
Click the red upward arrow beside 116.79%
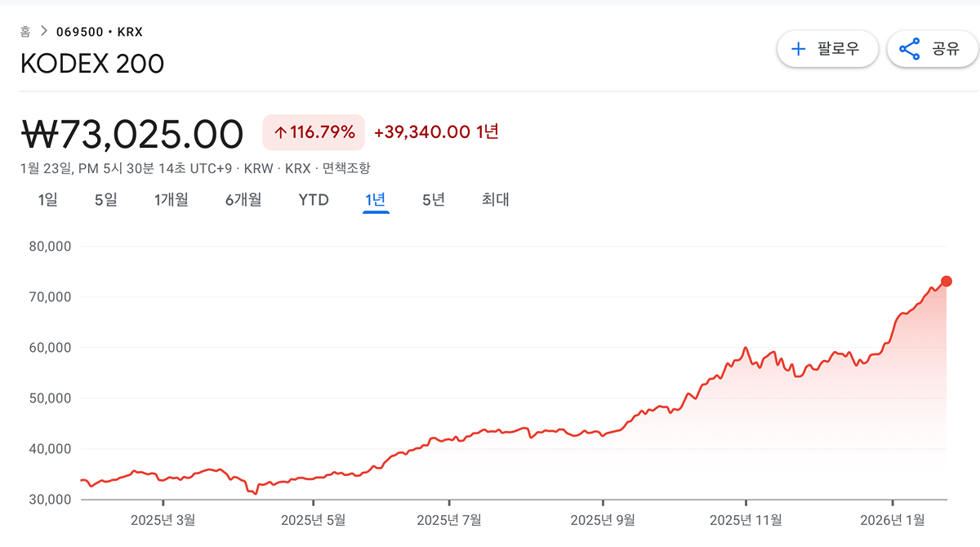(x=280, y=132)
